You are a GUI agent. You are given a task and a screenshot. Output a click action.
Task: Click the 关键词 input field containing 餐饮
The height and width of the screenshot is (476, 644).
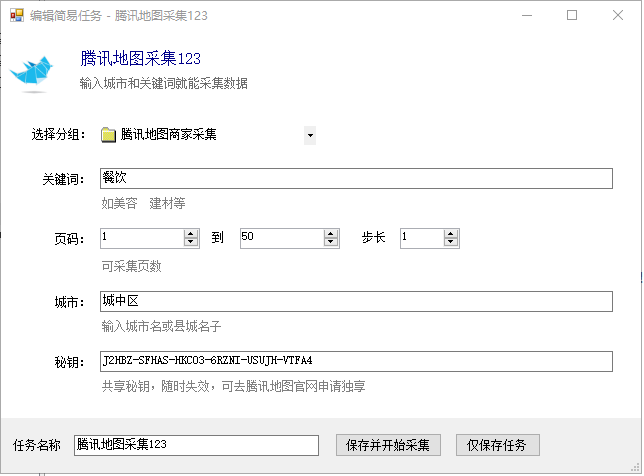pyautogui.click(x=356, y=179)
